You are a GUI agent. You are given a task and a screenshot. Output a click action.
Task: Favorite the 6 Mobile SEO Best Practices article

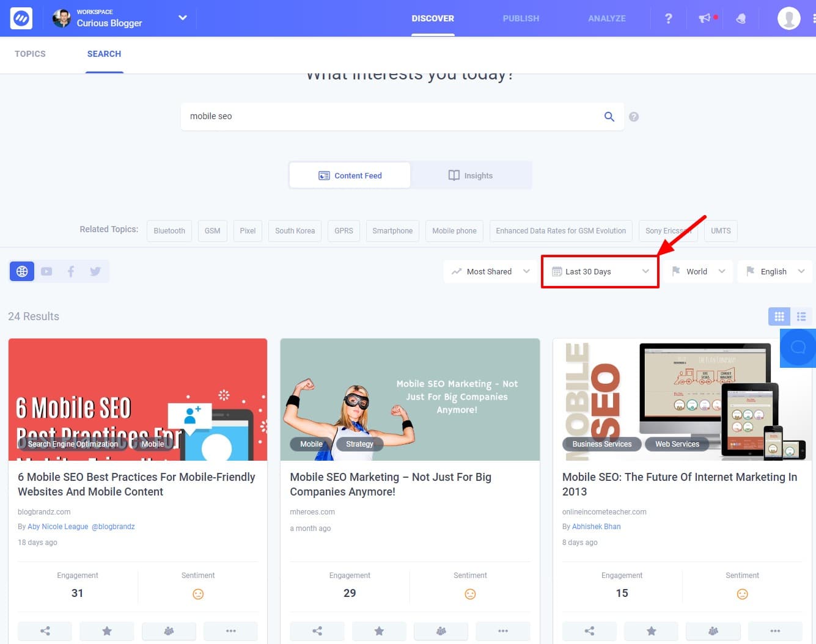[x=107, y=631]
